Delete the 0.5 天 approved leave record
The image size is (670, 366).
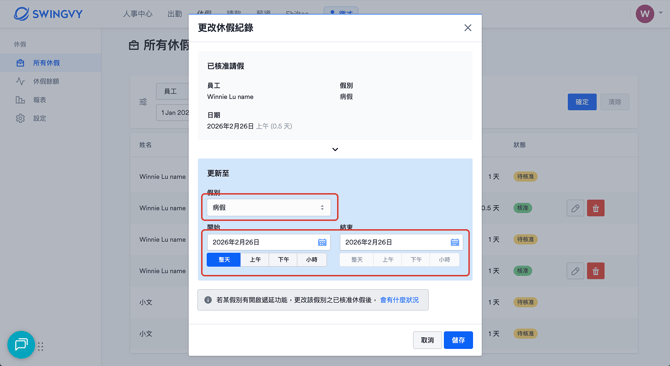coord(596,208)
